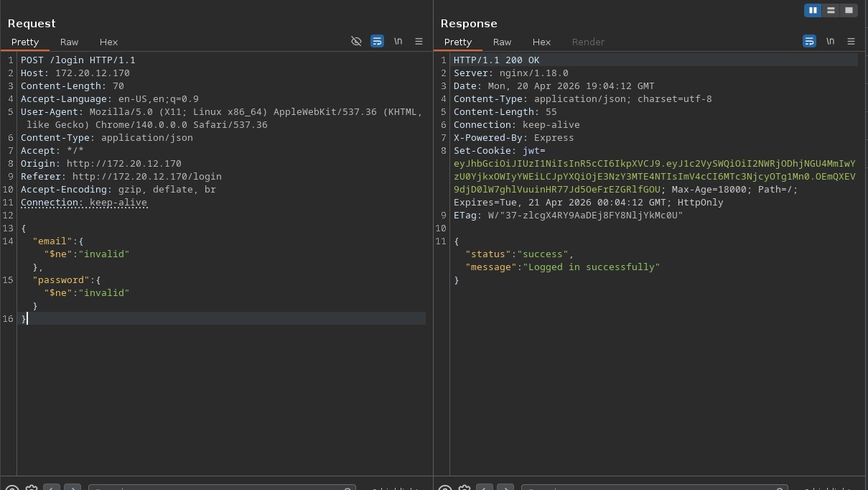Select top-bottom stacked layout icon
Image resolution: width=868 pixels, height=490 pixels.
coord(831,10)
